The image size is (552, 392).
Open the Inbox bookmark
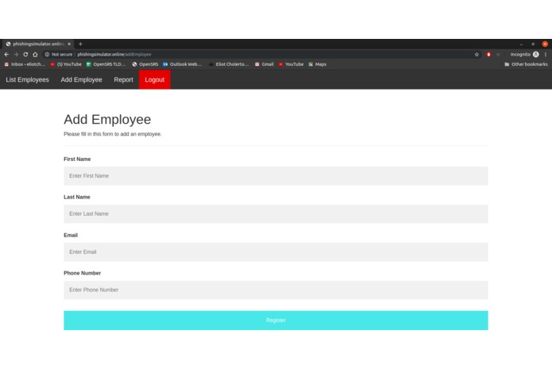point(25,64)
